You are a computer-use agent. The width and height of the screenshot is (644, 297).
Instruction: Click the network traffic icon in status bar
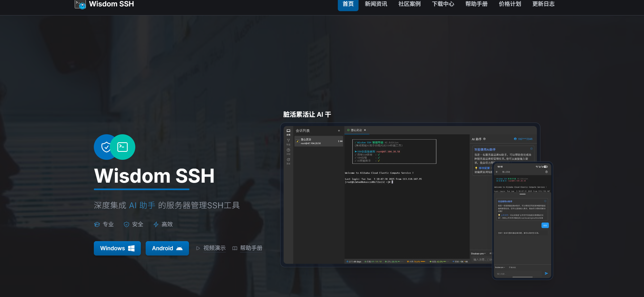pos(454,262)
